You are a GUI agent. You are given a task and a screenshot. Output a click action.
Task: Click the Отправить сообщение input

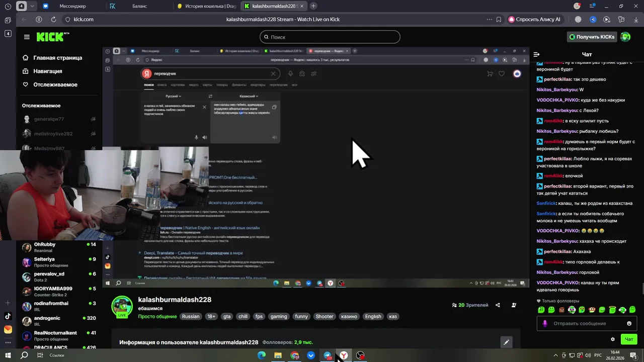[587, 323]
